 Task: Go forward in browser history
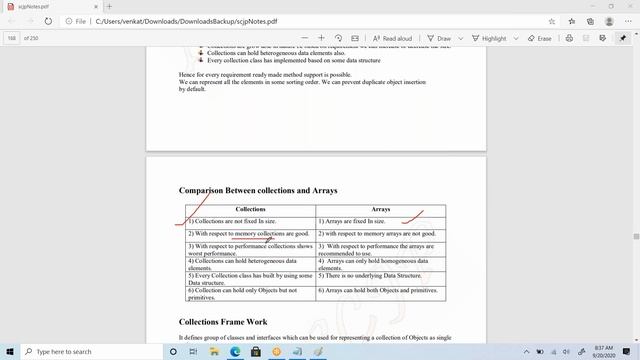tap(30, 21)
